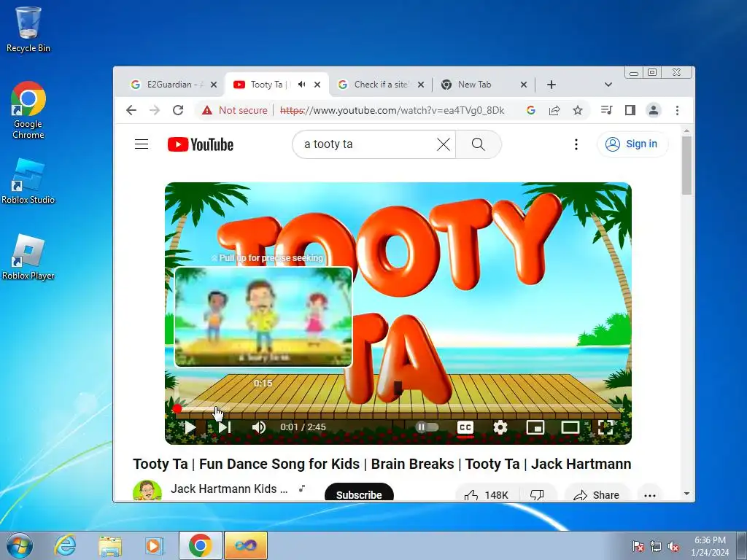Click the page vertical scrollbar thumb
This screenshot has height=560, width=747.
686,166
